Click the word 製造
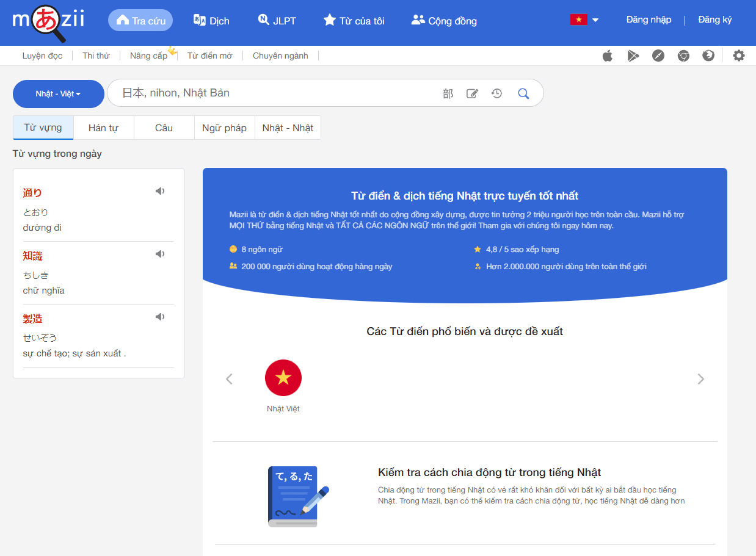The height and width of the screenshot is (556, 756). coord(32,319)
